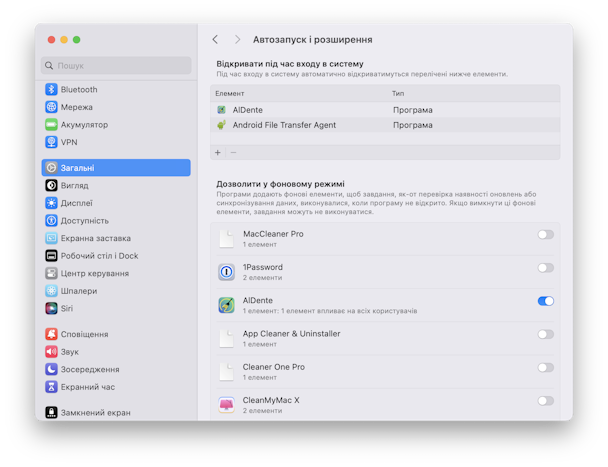Viewport: 608px width, 467px height.
Task: Click the VPN icon in sidebar
Action: pyautogui.click(x=51, y=142)
